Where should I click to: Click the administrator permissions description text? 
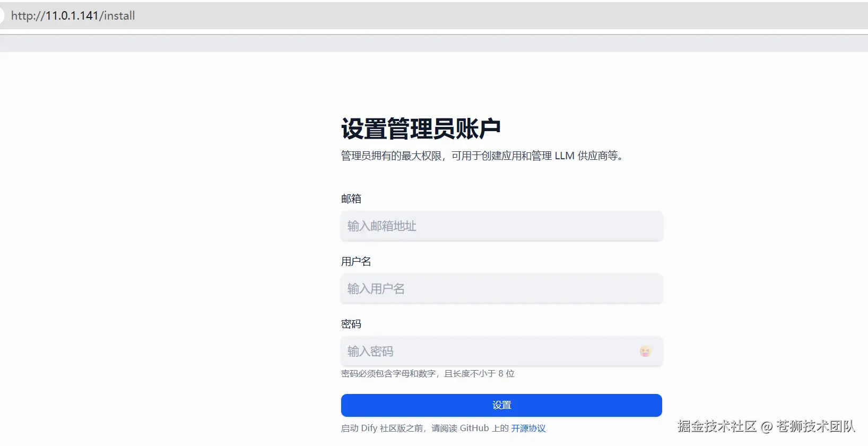[x=482, y=156]
